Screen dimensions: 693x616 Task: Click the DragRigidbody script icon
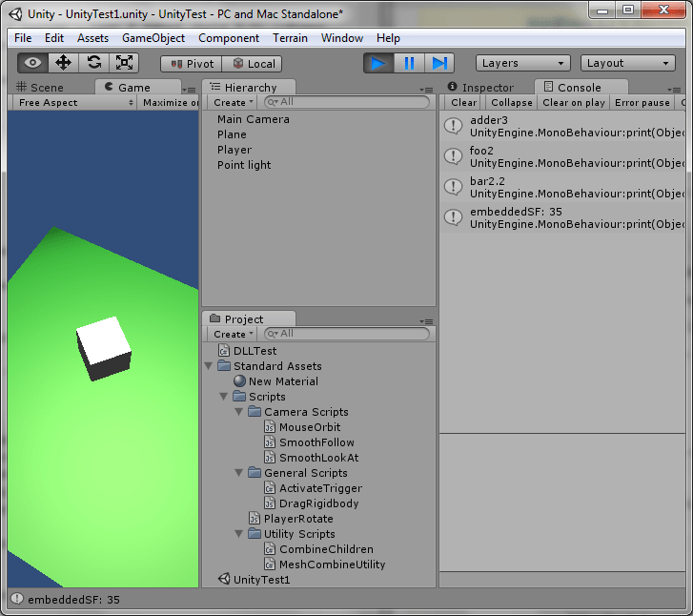[270, 503]
